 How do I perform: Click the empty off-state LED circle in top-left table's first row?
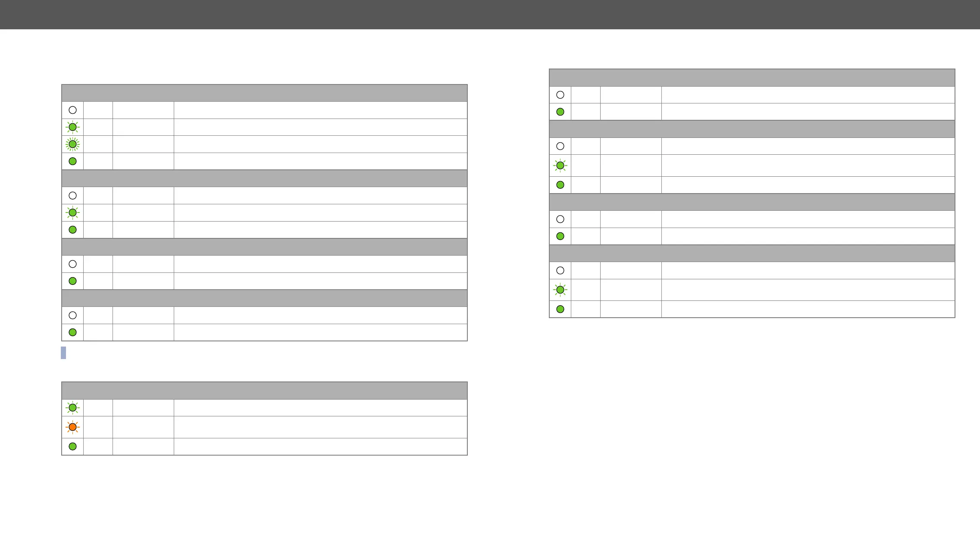tap(72, 110)
